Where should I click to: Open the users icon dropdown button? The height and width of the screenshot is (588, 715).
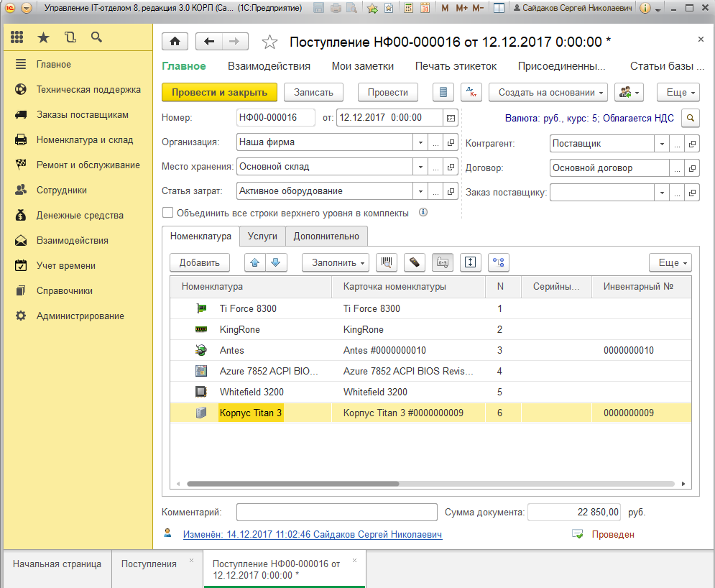pyautogui.click(x=629, y=92)
